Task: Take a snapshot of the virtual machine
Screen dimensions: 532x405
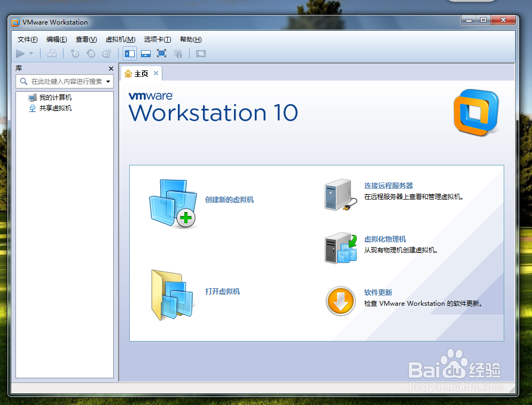Action: (75, 53)
